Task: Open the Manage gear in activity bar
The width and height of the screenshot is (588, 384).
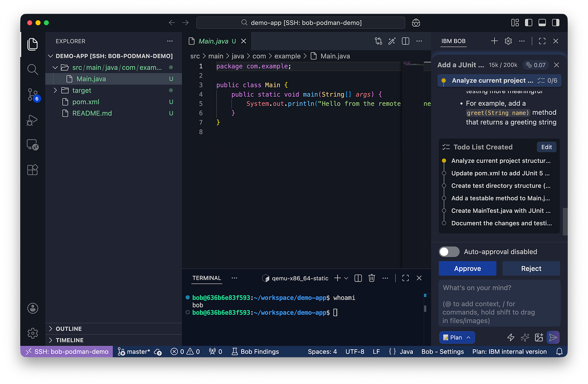Action: [x=33, y=333]
